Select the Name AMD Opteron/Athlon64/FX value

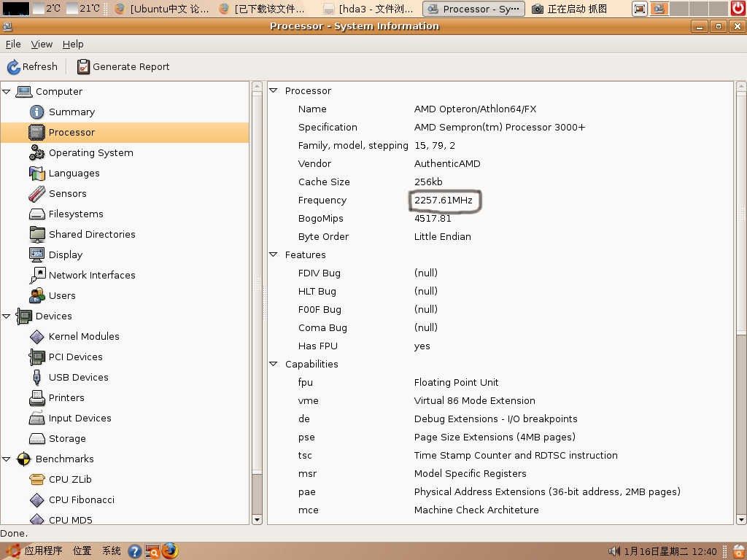[x=476, y=109]
